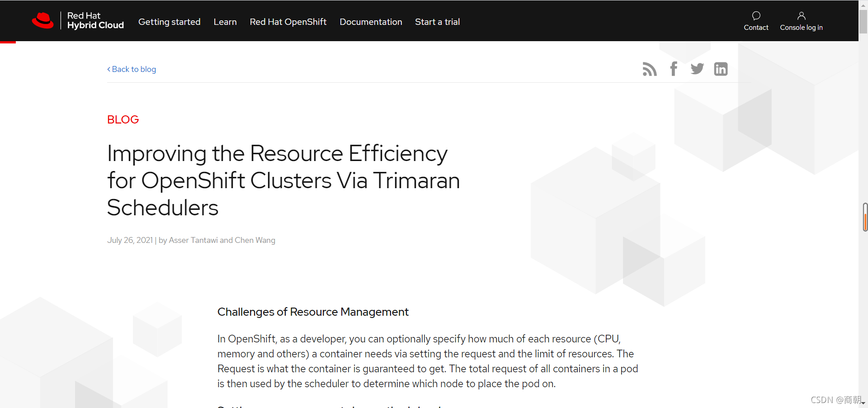
Task: Click the article title about Trimaran Schedulers
Action: pyautogui.click(x=283, y=180)
